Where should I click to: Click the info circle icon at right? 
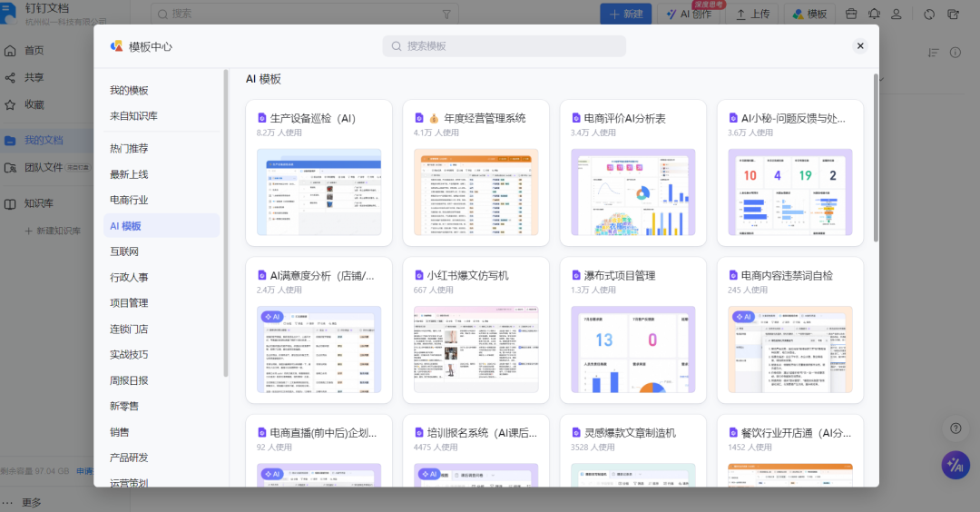(955, 53)
